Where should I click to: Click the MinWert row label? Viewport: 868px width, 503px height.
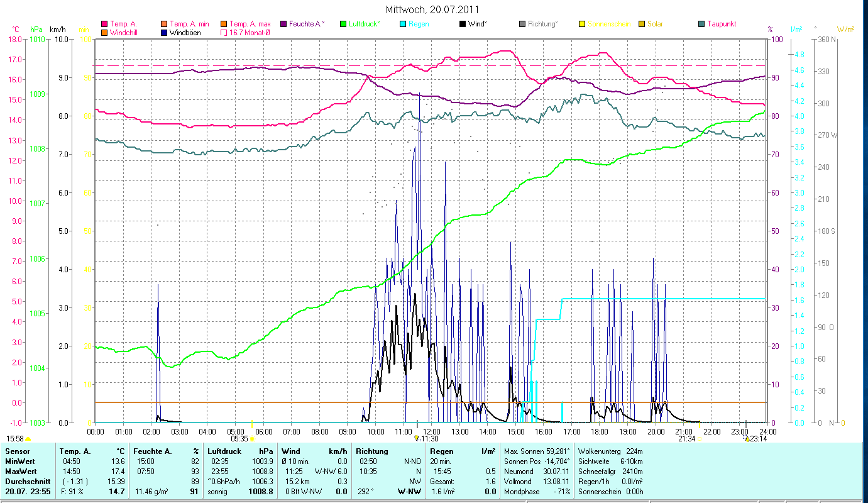tap(19, 462)
